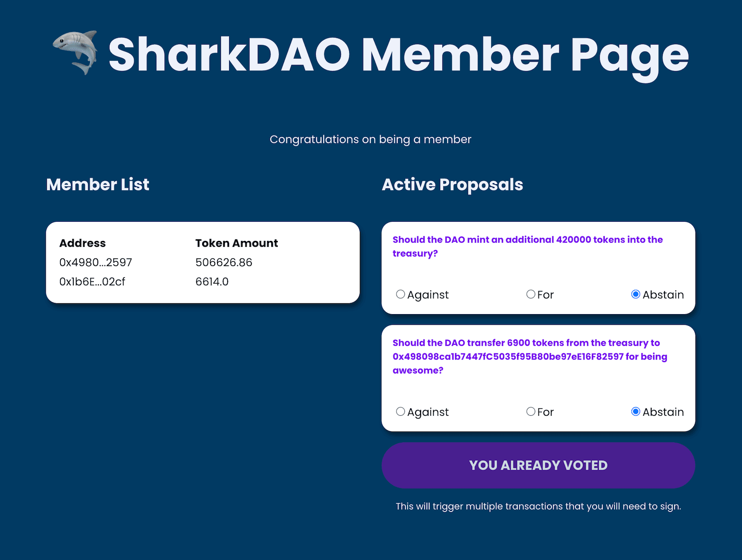Click the Token Amount column header
This screenshot has width=742, height=560.
coord(237,243)
